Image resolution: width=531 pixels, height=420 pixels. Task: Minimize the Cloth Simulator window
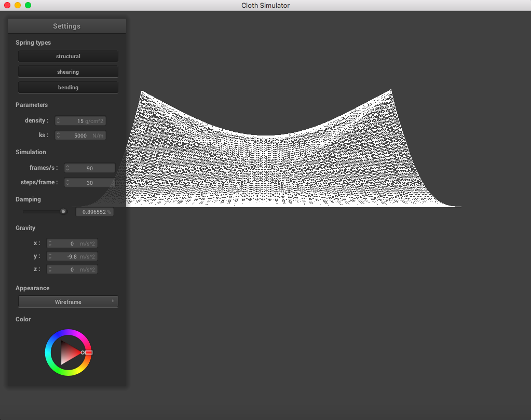(x=18, y=5)
